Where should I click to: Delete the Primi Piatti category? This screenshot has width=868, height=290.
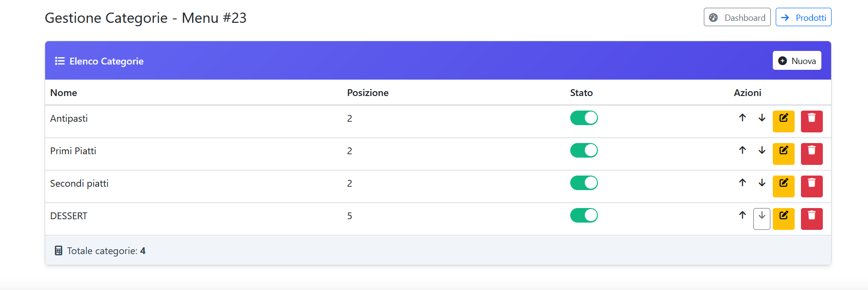point(812,154)
